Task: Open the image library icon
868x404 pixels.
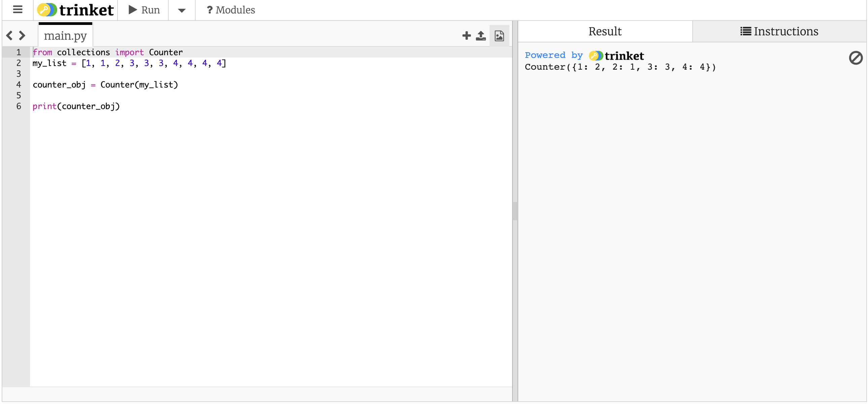Action: (x=499, y=36)
